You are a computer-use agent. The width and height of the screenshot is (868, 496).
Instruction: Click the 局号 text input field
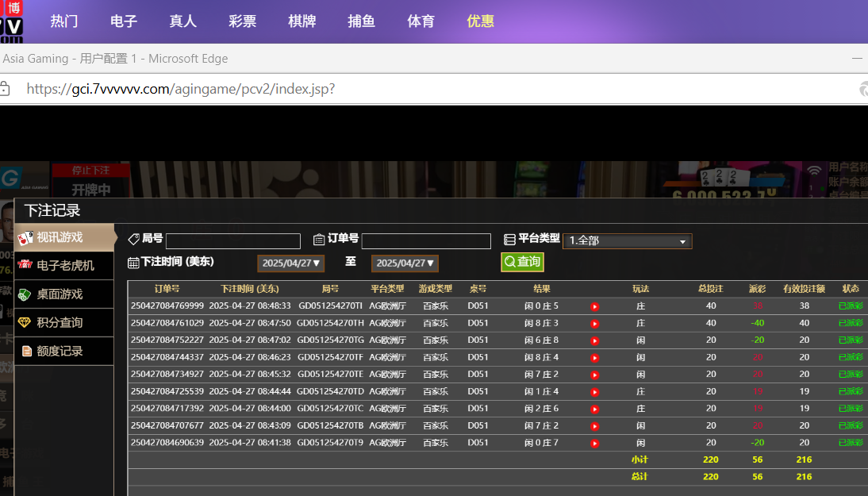(233, 241)
